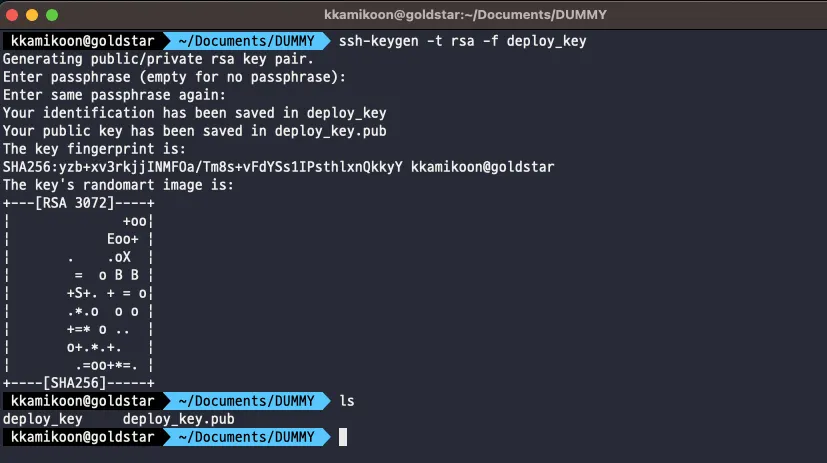Click the 'Enter passphrase' output line
827x463 pixels.
tap(174, 77)
